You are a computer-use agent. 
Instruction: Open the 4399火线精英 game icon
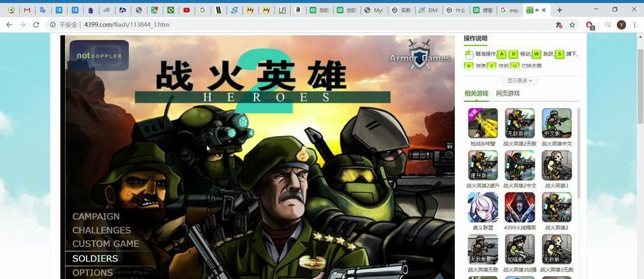coord(520,207)
